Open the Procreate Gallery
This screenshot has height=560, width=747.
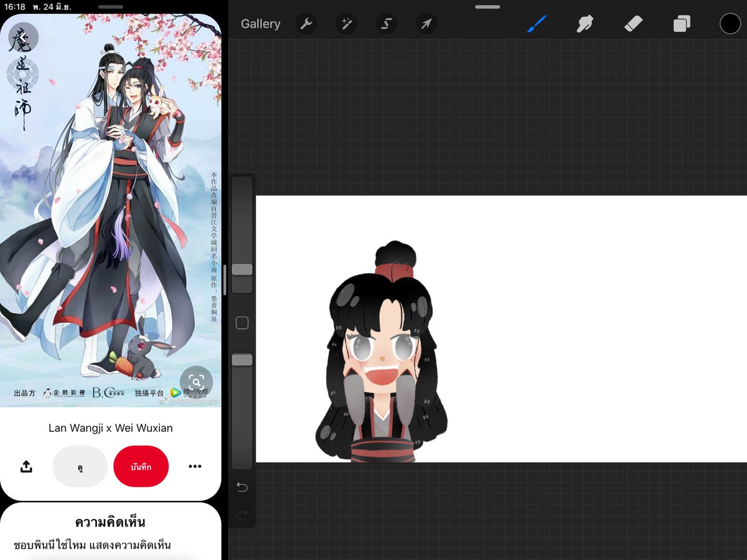point(260,24)
